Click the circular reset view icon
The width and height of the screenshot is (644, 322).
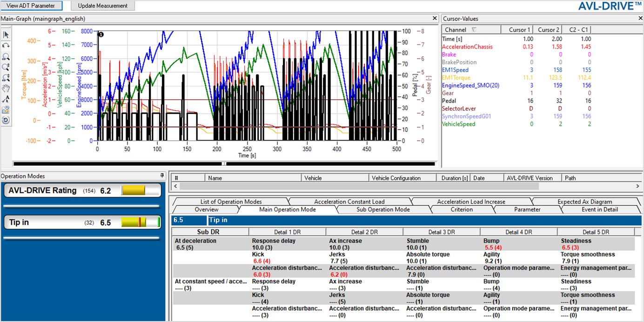[x=6, y=120]
